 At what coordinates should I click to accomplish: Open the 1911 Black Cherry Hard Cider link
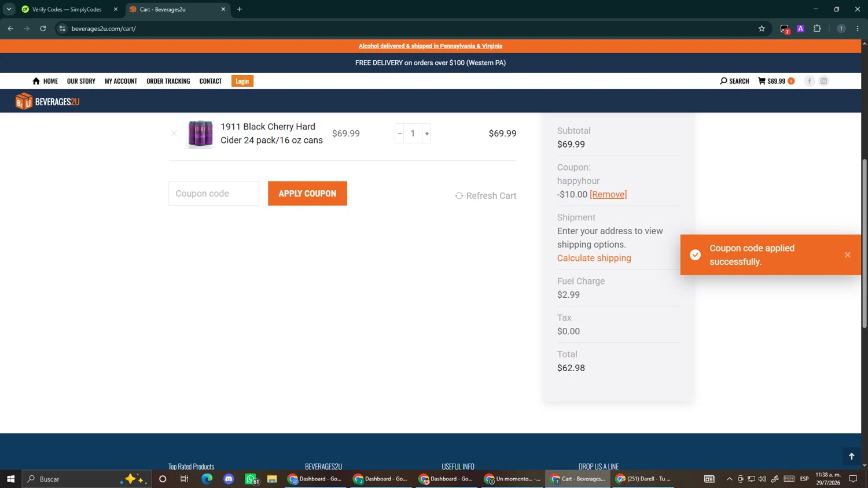[271, 134]
